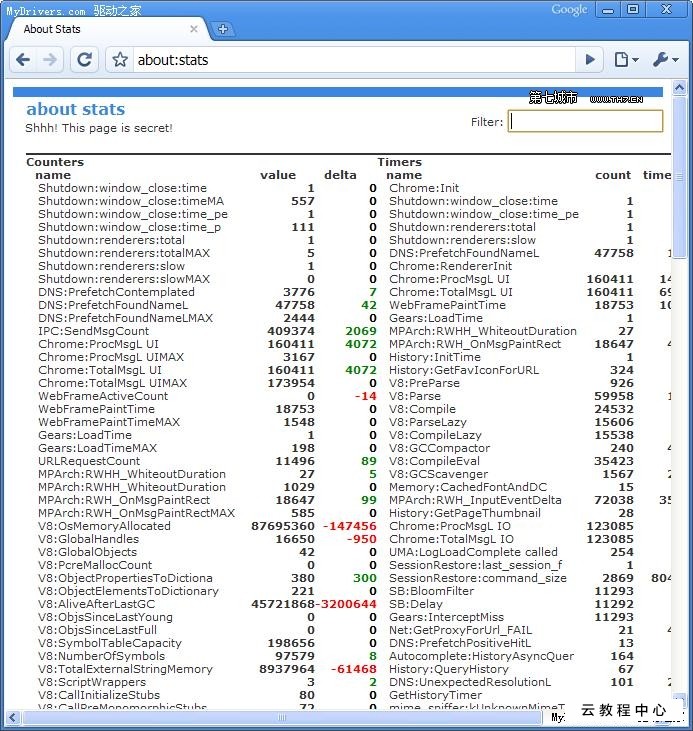Click the vertical scrollbar thumb
The image size is (693, 731).
(x=679, y=177)
